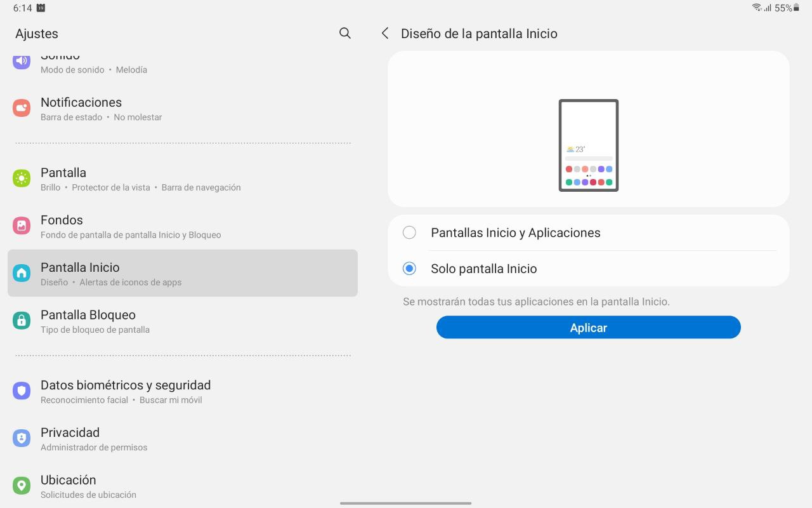This screenshot has height=508, width=812.
Task: Tap the battery indicator in status bar
Action: (x=797, y=8)
